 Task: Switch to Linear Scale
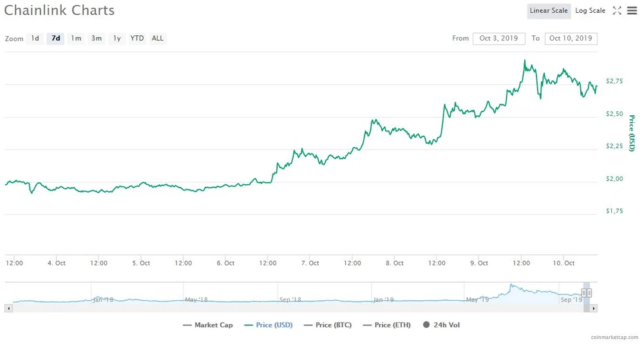[549, 11]
